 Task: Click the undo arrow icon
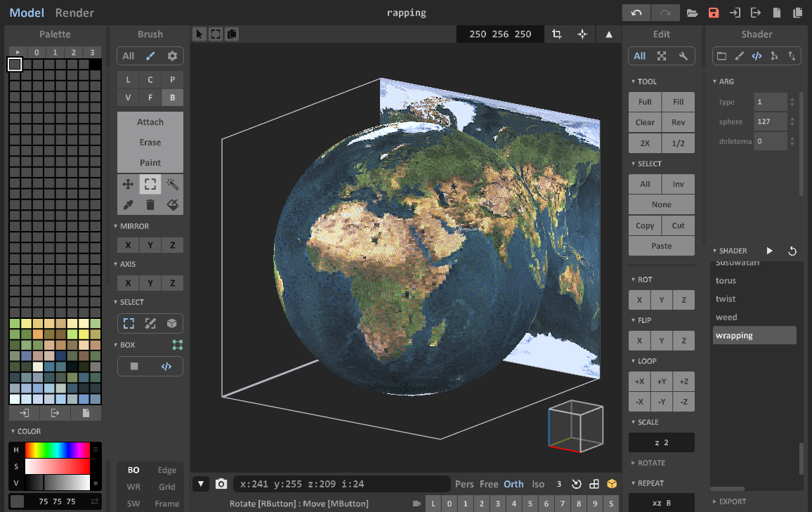(x=636, y=13)
